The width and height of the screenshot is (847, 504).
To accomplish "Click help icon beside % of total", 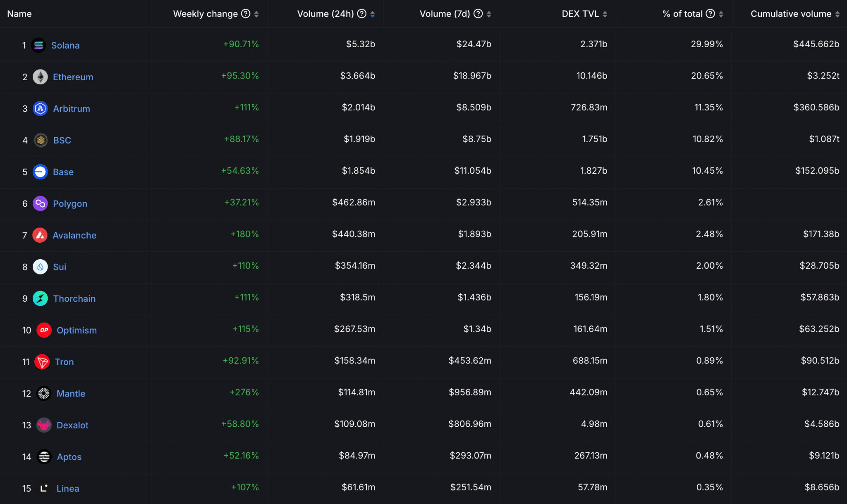I will (710, 14).
